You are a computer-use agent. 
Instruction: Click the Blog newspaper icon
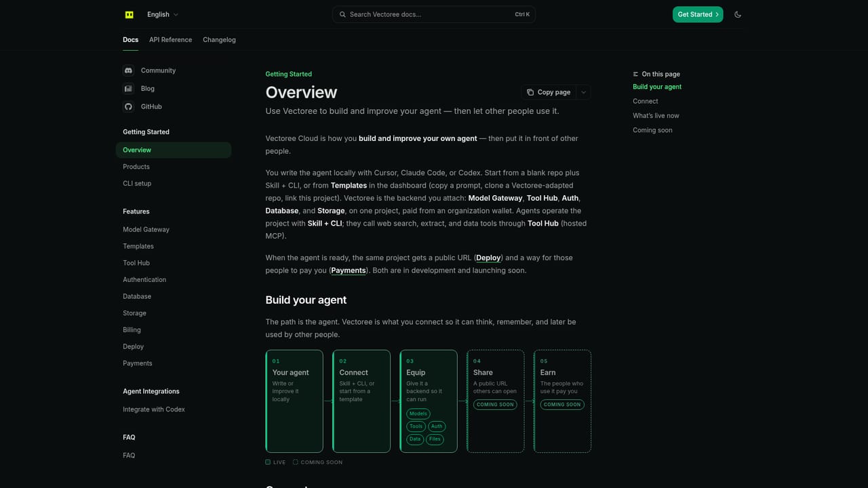coord(128,89)
